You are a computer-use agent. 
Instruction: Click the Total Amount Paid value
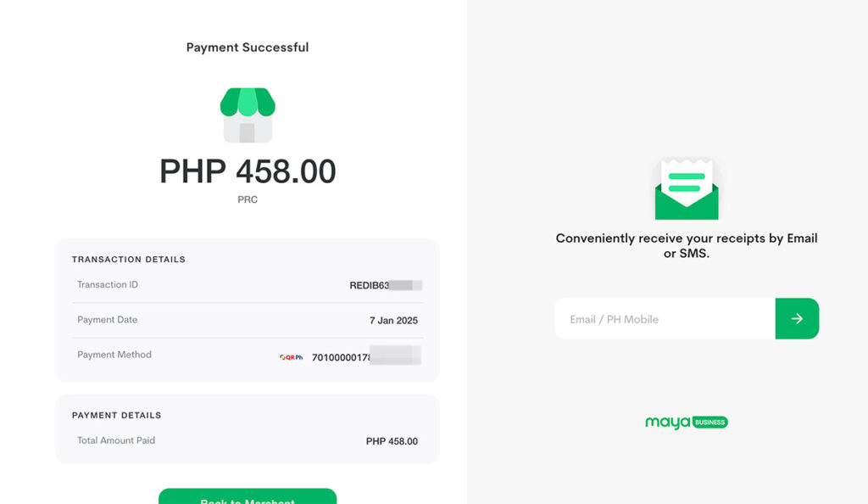[392, 441]
